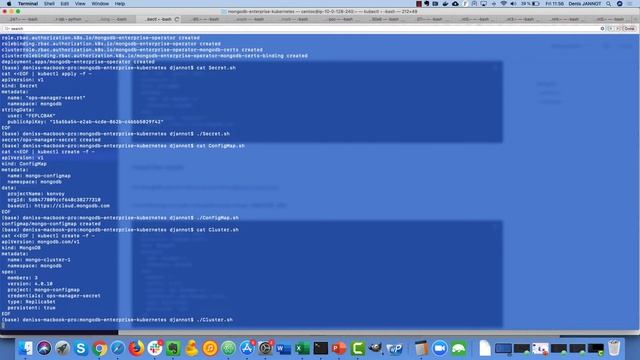Open Microsoft Excel from the Dock
The height and width of the screenshot is (360, 640).
[x=302, y=348]
